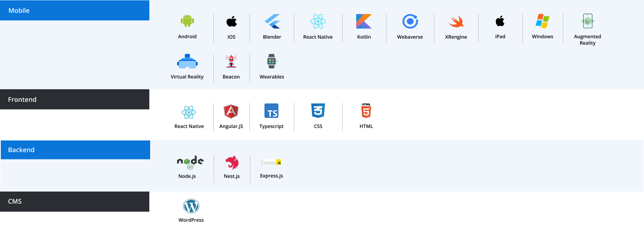
Task: Click the "Nest.js" label text
Action: (x=232, y=176)
